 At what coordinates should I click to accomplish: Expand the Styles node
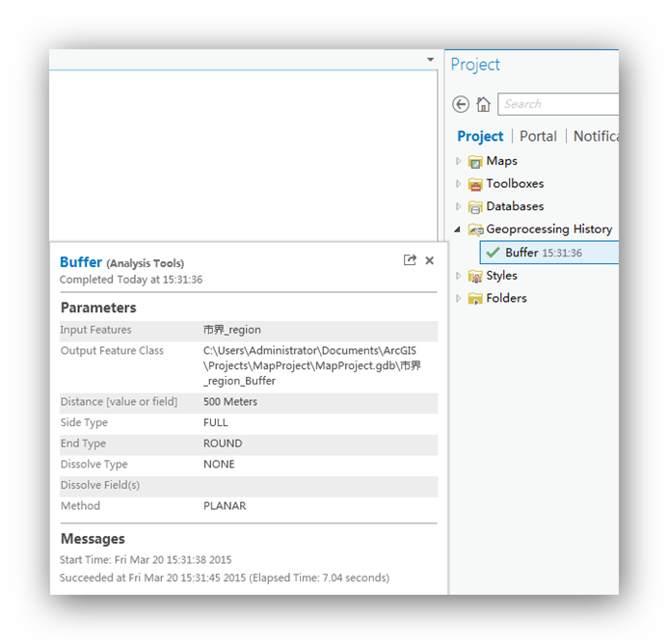[458, 276]
